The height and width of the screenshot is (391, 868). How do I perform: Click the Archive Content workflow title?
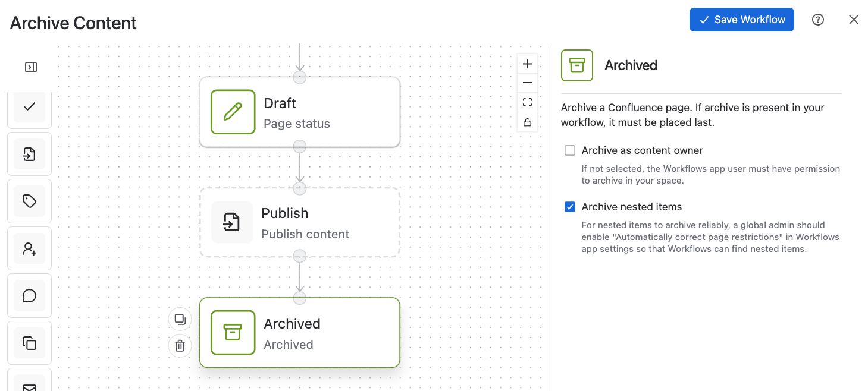point(73,23)
